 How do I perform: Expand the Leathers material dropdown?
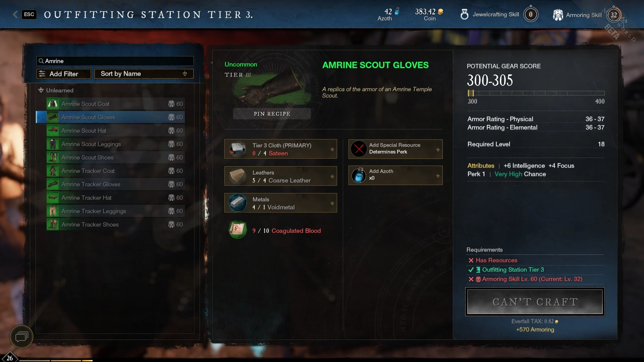click(x=280, y=176)
